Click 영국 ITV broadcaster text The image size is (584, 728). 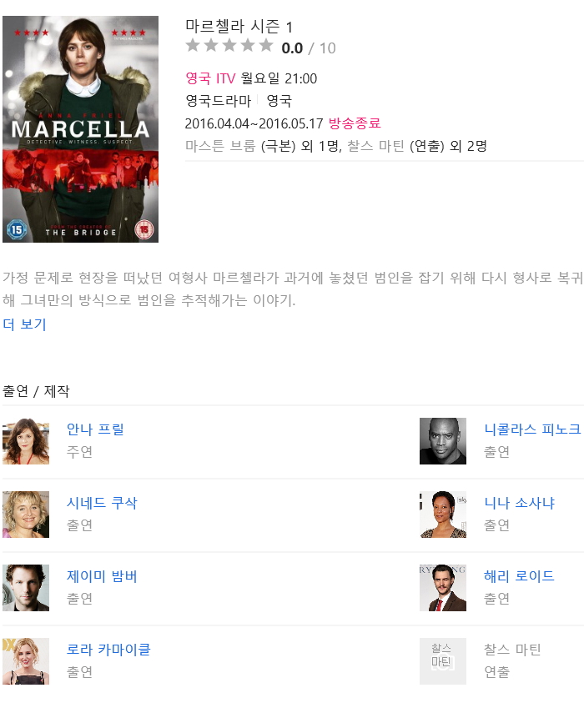(210, 78)
